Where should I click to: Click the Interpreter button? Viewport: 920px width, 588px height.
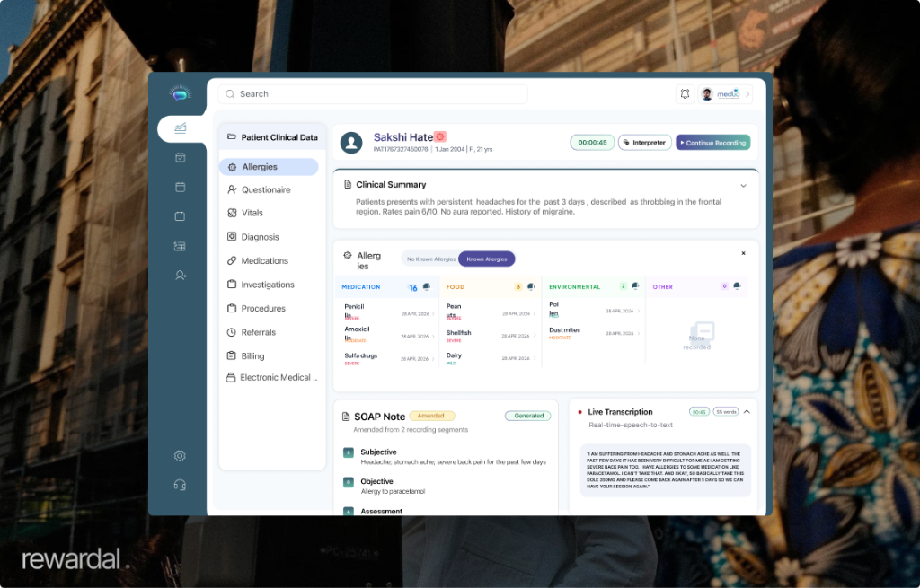pos(645,143)
